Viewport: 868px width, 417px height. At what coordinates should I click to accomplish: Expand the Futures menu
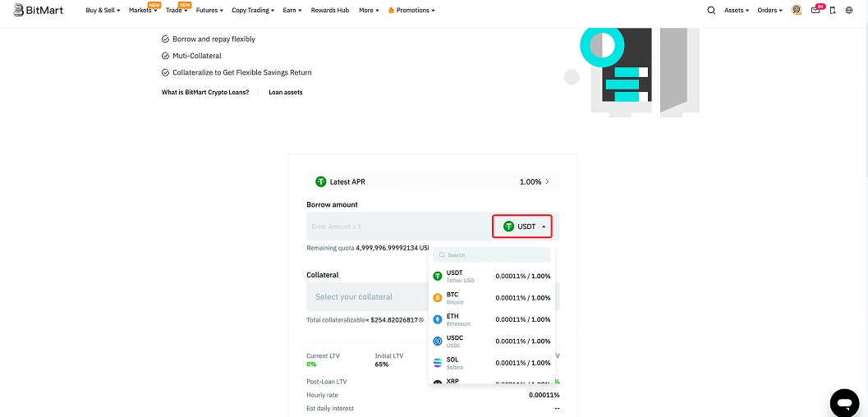[209, 10]
